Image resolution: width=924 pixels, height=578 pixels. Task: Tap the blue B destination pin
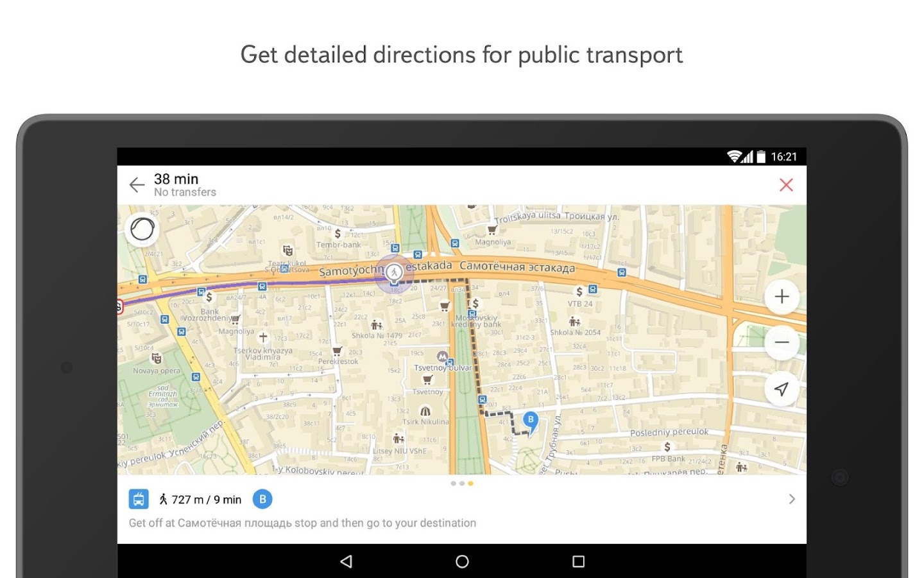click(x=531, y=421)
